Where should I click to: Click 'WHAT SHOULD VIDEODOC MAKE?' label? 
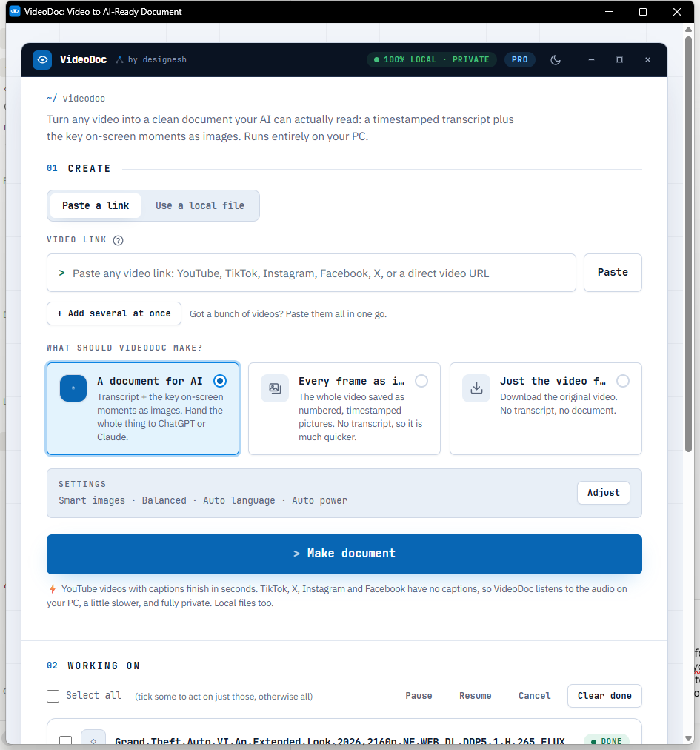(x=124, y=348)
